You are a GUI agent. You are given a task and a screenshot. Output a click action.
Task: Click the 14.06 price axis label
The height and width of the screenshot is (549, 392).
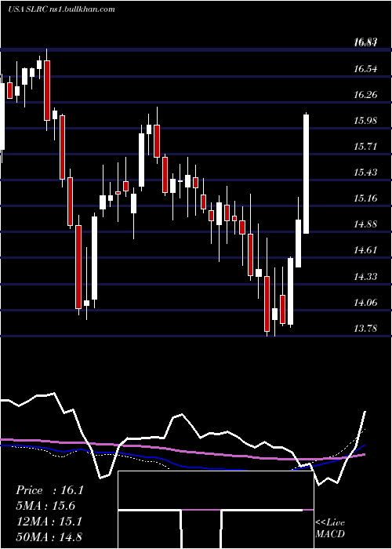[365, 303]
